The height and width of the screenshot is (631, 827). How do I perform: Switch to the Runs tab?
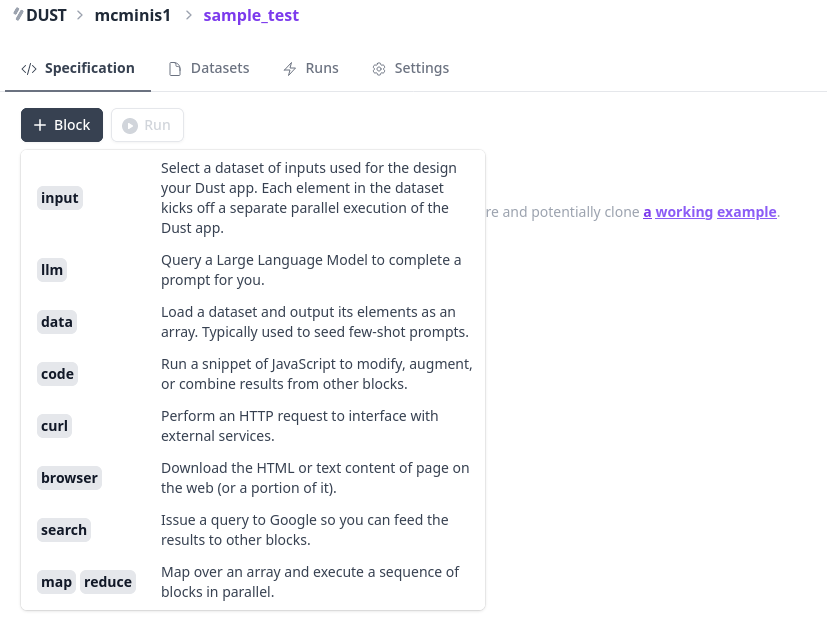tap(311, 69)
